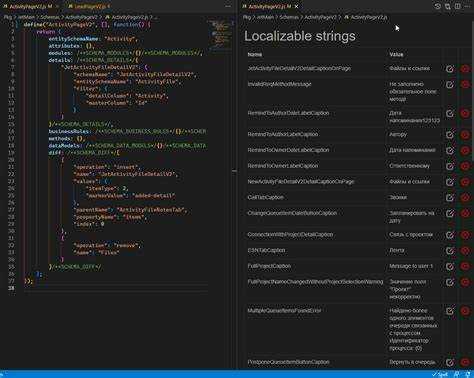Viewport: 474px width, 378px height.
Task: Delete the FullProjectCaption string
Action: tap(465, 267)
